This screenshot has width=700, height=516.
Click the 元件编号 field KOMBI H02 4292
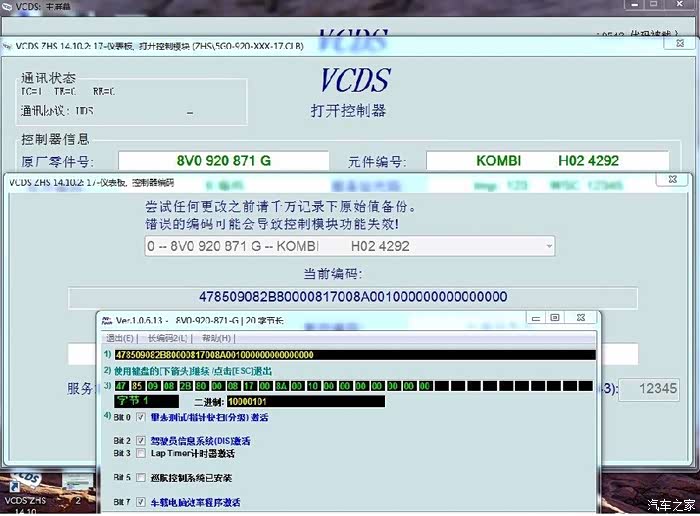pos(547,161)
